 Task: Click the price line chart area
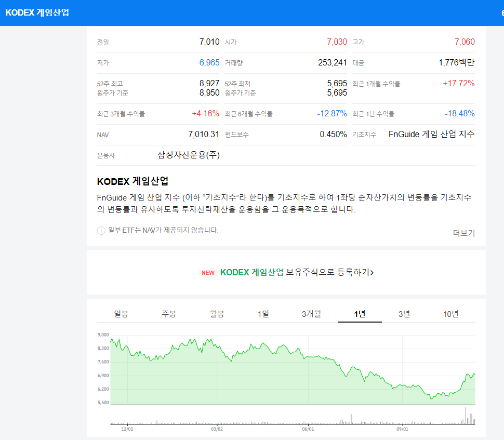293,370
